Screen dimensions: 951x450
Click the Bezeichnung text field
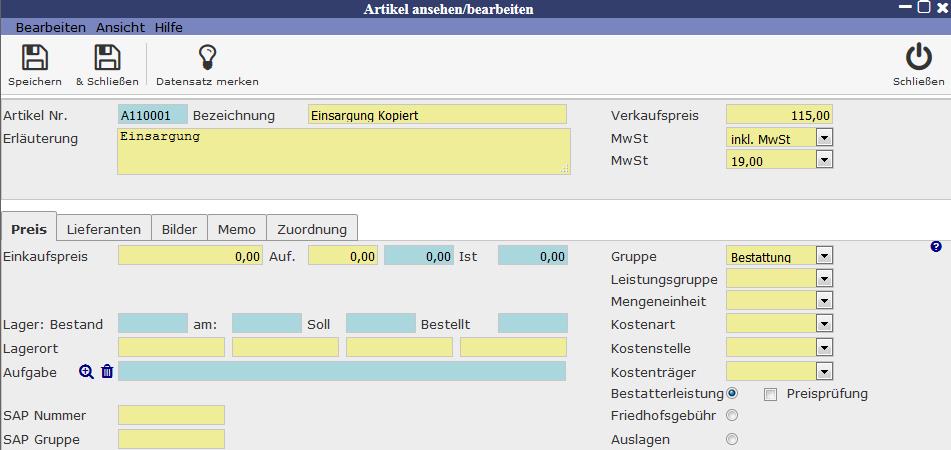click(437, 115)
